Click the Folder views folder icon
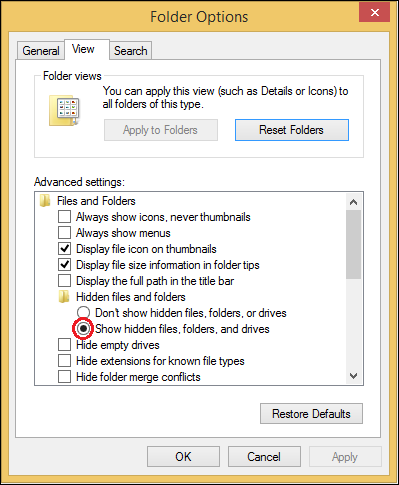 click(64, 110)
